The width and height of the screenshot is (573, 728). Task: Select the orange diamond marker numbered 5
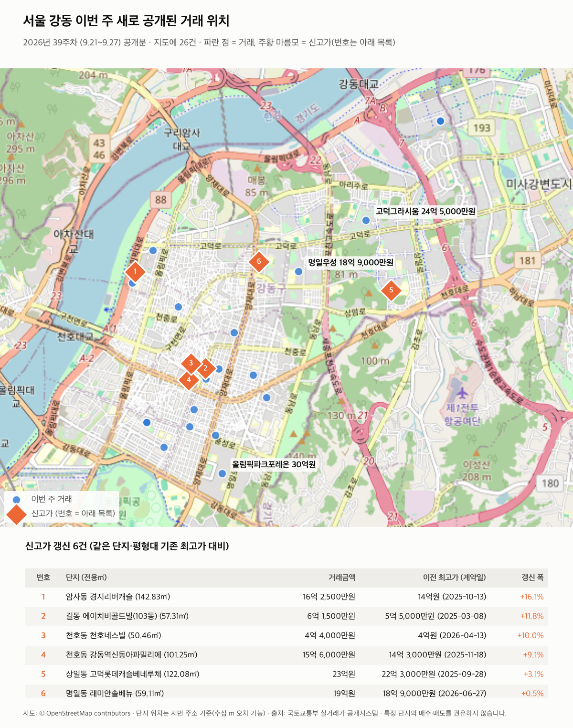coord(391,290)
